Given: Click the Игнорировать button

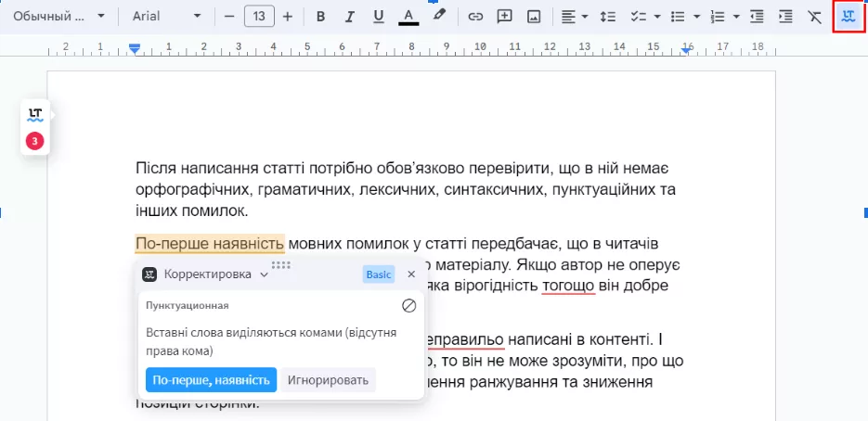Looking at the screenshot, I should click(328, 380).
